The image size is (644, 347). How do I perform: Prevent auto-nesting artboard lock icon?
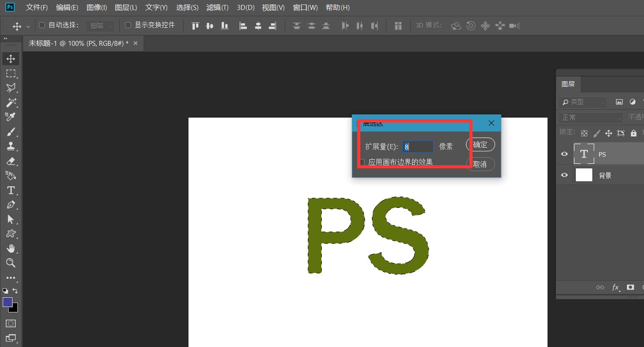621,133
